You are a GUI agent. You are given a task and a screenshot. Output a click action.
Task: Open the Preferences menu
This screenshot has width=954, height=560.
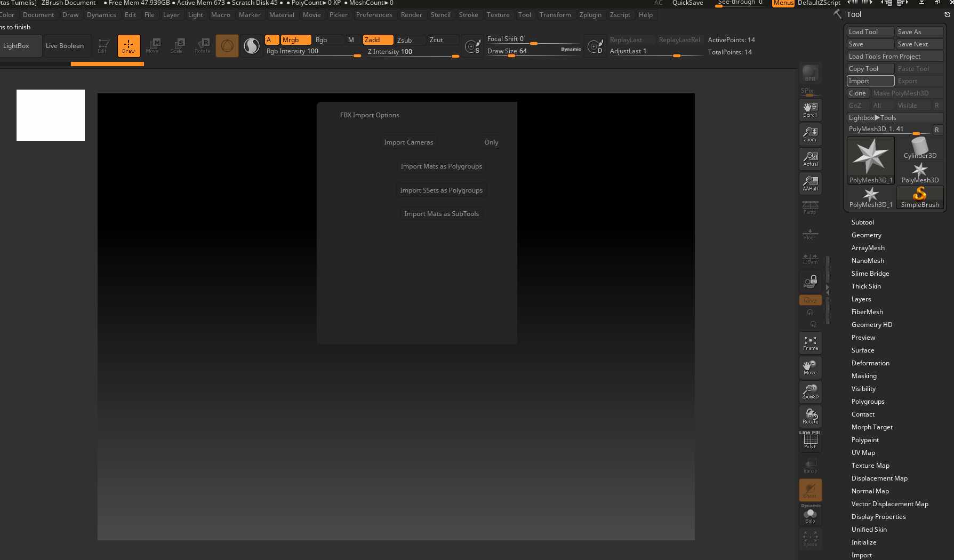(x=374, y=15)
